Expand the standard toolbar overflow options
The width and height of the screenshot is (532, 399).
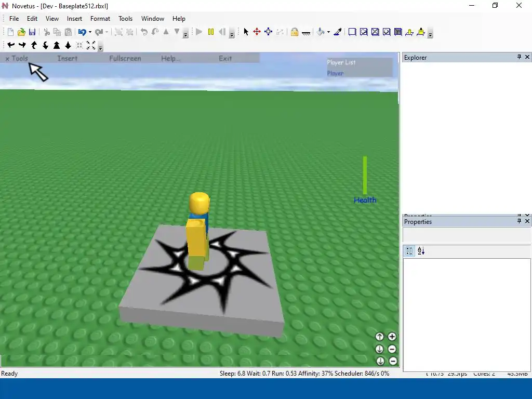click(185, 34)
